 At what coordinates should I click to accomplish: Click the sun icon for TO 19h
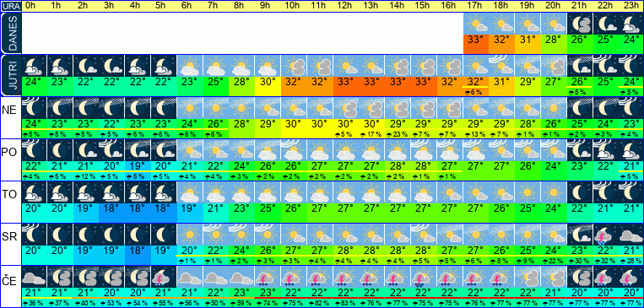pos(528,192)
